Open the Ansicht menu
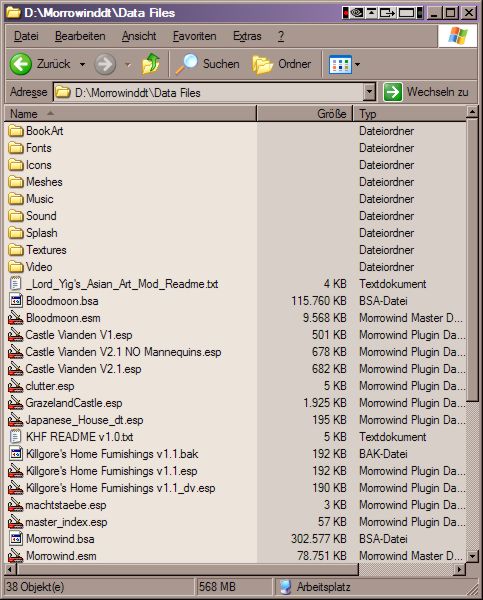 pyautogui.click(x=139, y=36)
